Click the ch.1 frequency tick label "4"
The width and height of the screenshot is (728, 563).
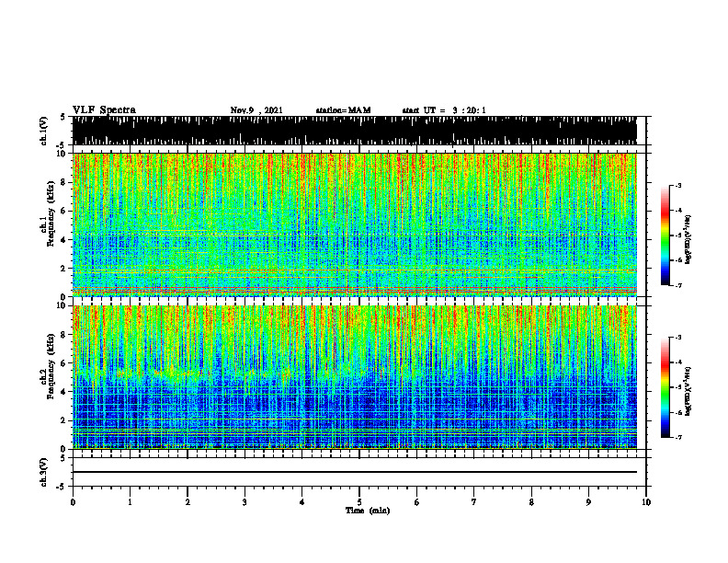click(x=63, y=240)
